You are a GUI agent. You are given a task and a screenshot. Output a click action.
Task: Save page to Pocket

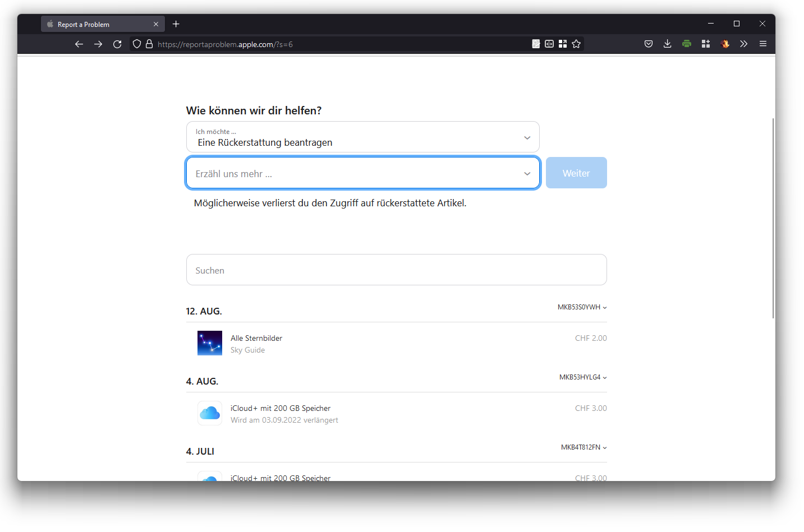[649, 44]
